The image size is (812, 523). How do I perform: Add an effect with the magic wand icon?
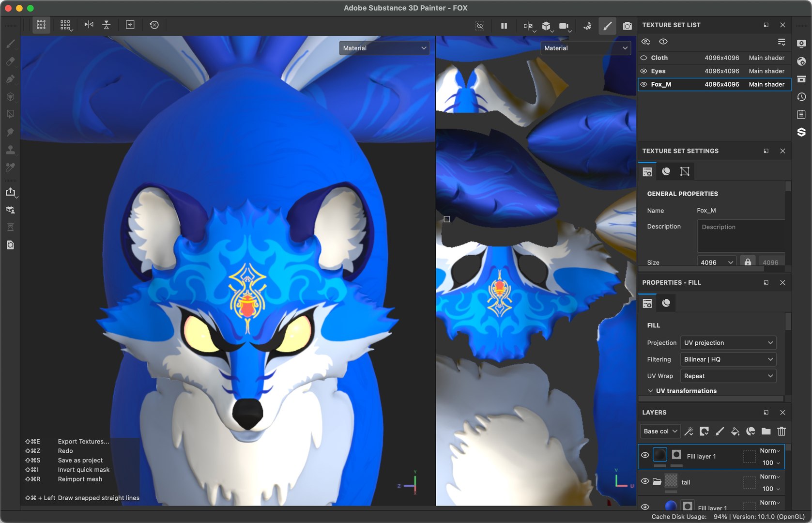[689, 431]
